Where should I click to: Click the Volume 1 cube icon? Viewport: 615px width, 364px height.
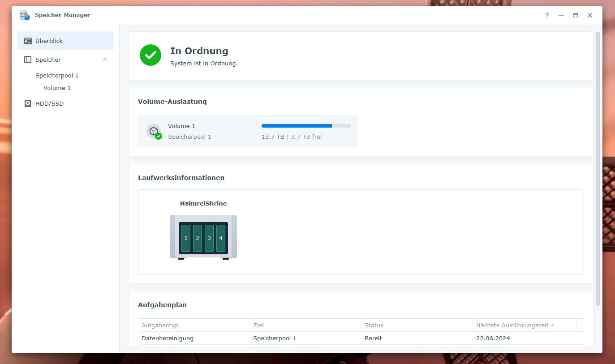pyautogui.click(x=154, y=131)
